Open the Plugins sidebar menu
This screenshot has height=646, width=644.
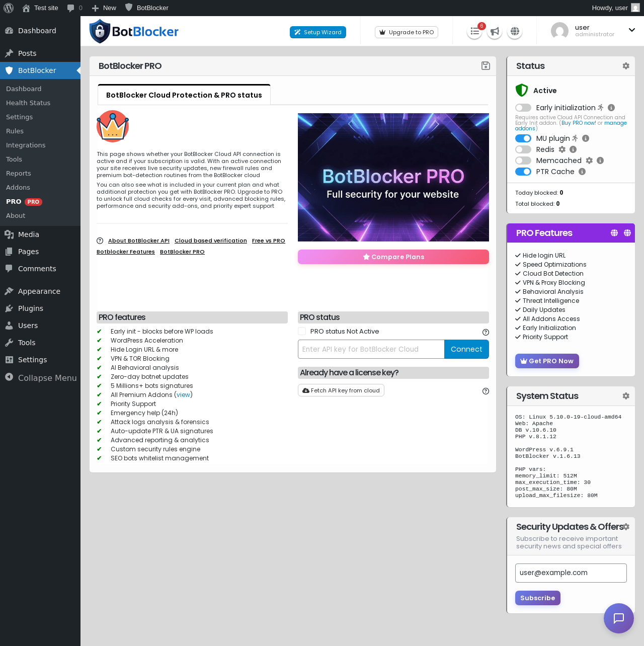click(x=31, y=308)
